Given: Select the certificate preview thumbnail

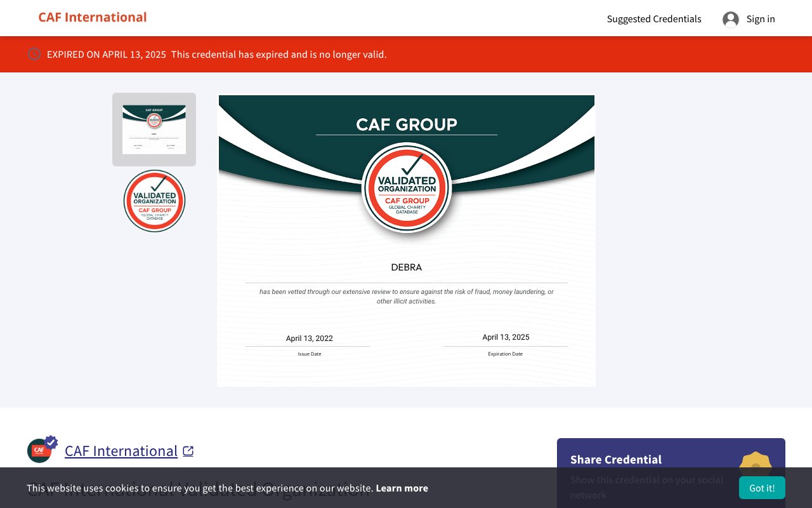Looking at the screenshot, I should [154, 129].
